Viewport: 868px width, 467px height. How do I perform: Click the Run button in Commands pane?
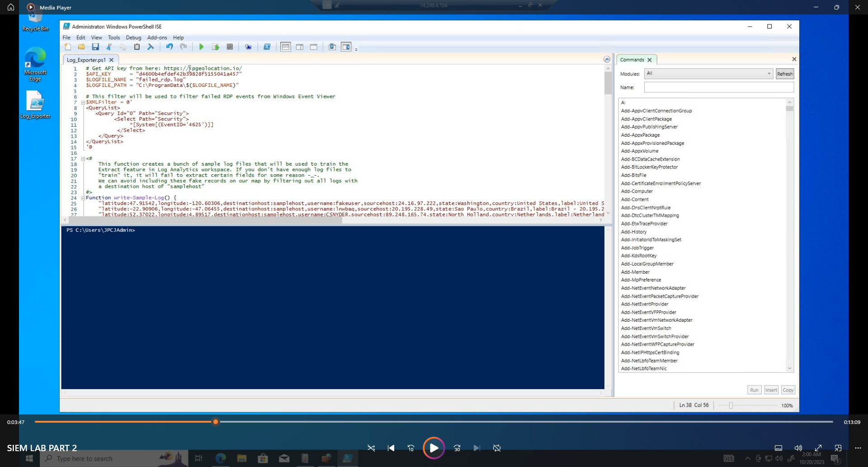coord(755,390)
